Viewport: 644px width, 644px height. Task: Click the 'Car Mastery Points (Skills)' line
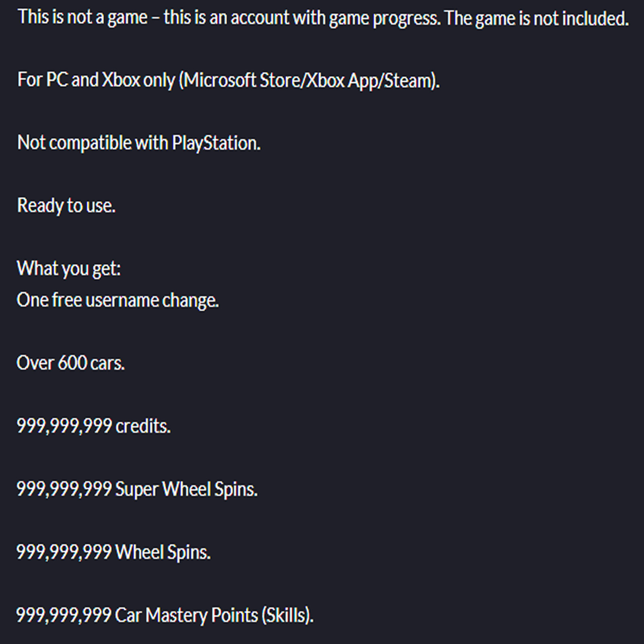click(165, 615)
